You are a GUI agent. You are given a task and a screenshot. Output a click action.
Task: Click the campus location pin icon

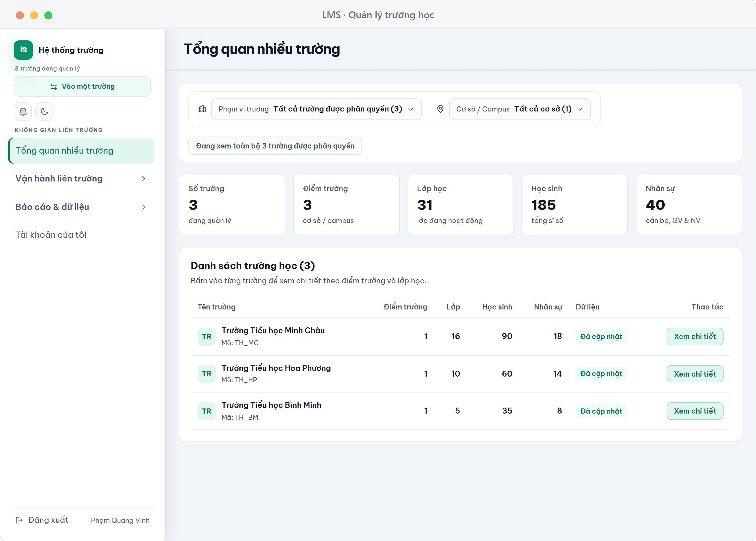[x=440, y=109]
